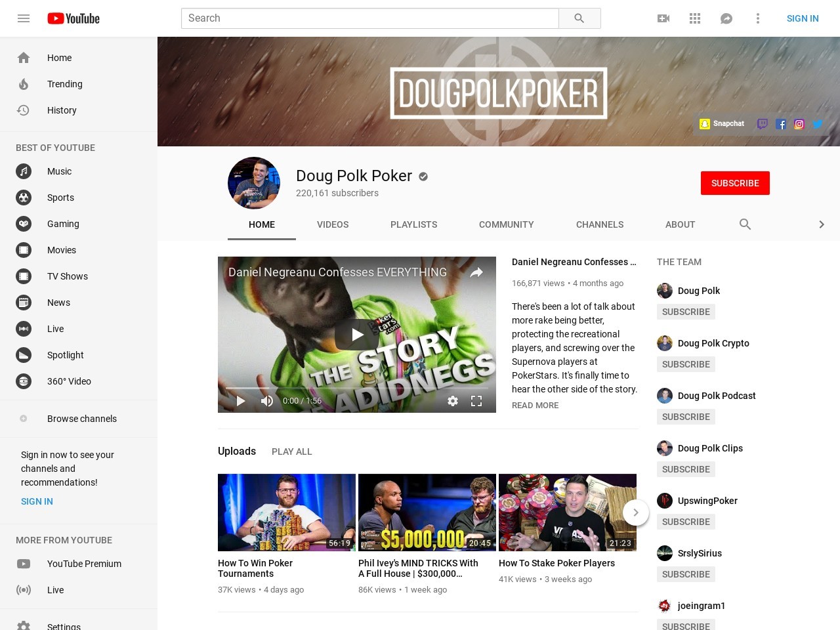Click the YouTube logo
Image resolution: width=840 pixels, height=630 pixels.
point(73,18)
